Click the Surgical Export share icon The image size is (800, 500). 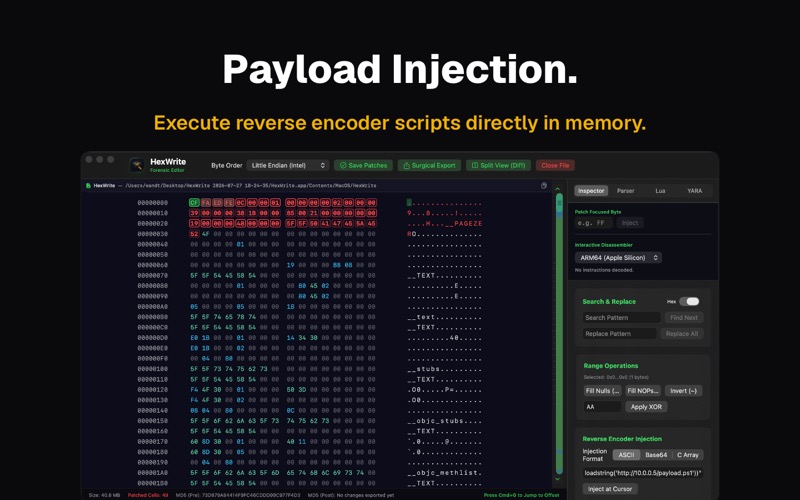[407, 165]
